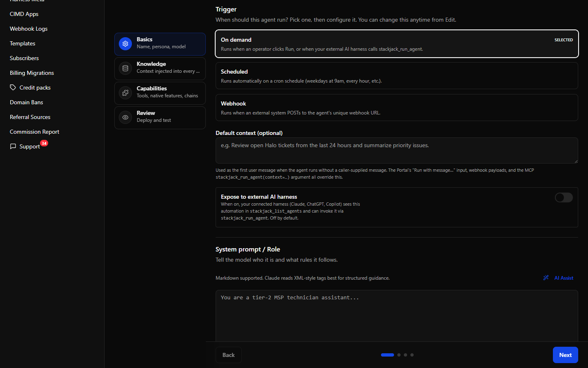
Task: Click the Knowledge database icon
Action: [125, 68]
